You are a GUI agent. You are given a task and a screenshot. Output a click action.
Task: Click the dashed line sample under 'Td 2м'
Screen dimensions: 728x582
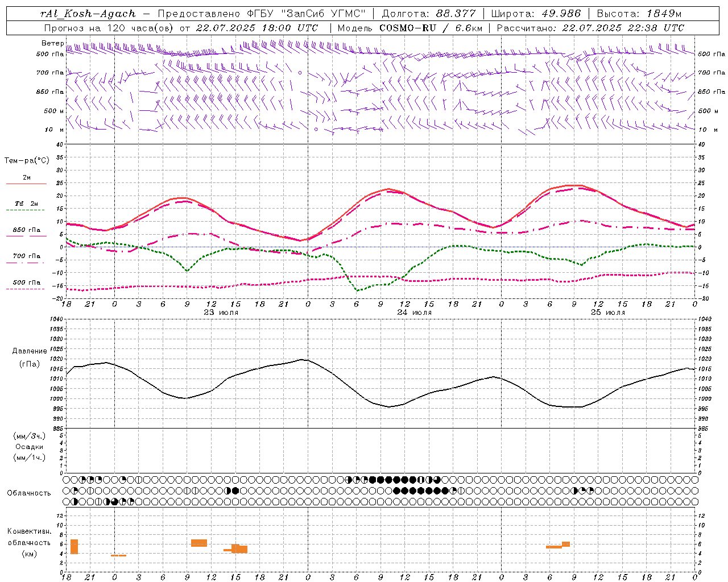(26, 210)
